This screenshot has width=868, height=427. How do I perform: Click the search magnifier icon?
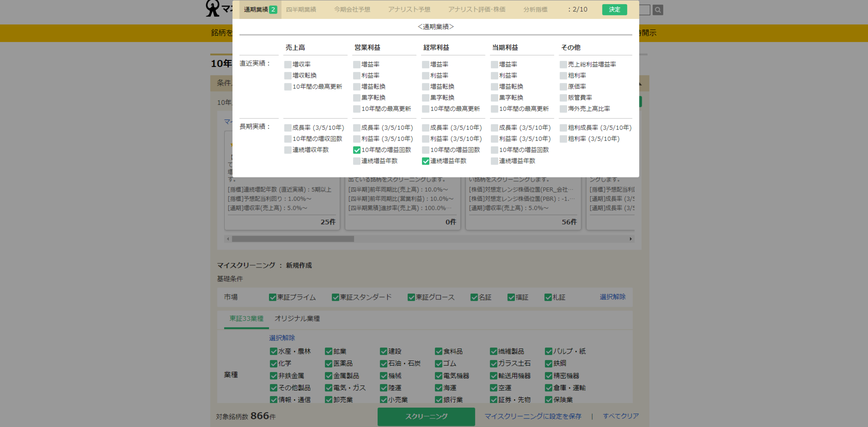pyautogui.click(x=658, y=10)
